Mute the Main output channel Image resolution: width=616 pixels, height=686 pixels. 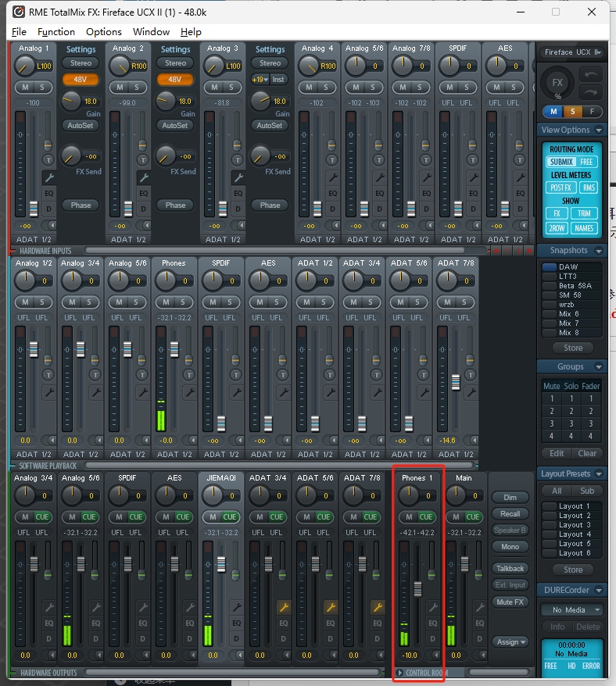(456, 516)
